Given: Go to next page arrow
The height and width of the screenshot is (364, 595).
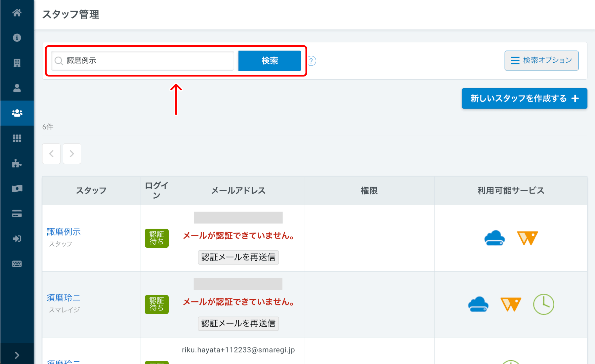Looking at the screenshot, I should tap(72, 154).
